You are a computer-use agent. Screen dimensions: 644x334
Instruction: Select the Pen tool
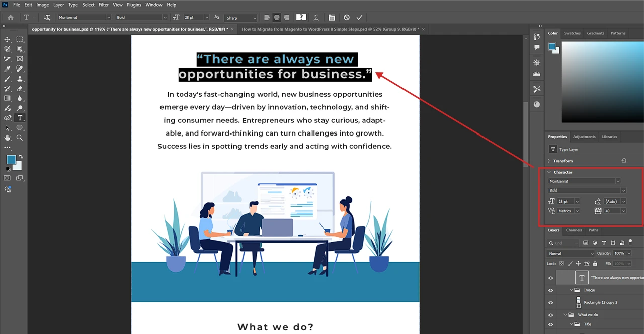tap(8, 118)
